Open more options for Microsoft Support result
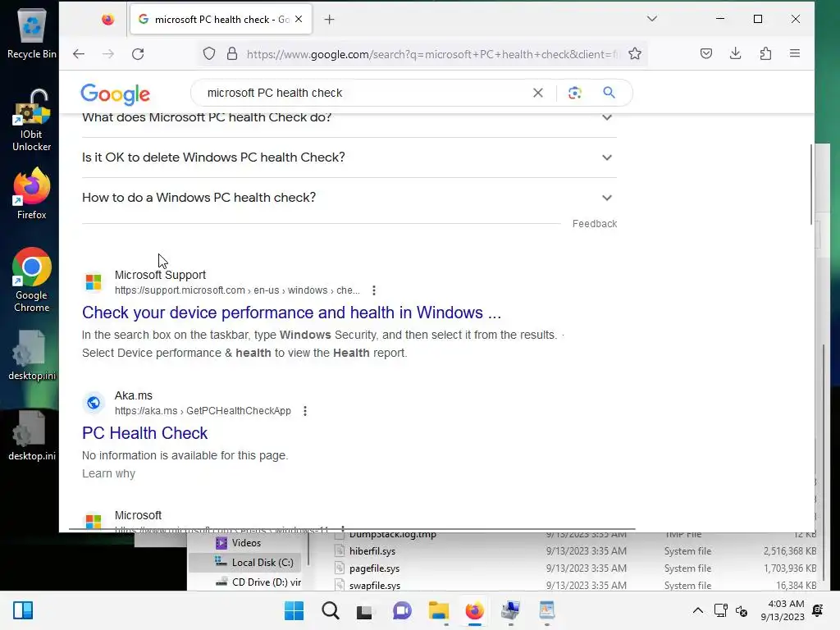The image size is (840, 630). pos(374,290)
